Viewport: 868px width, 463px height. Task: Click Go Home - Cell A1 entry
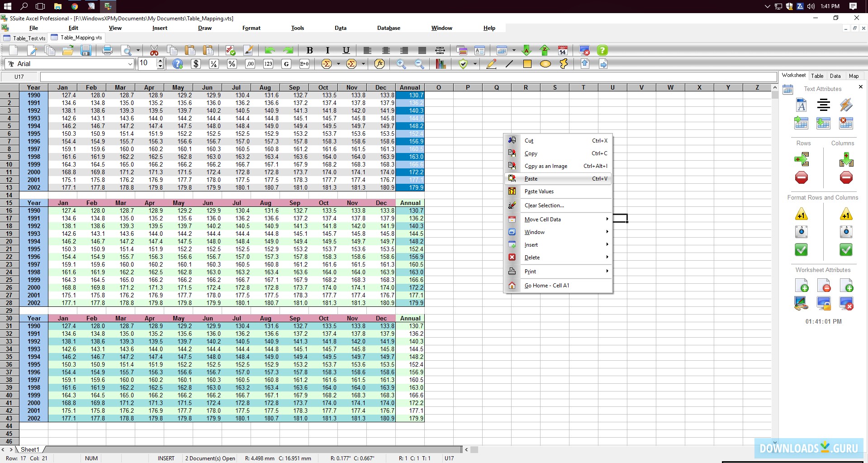pos(546,286)
